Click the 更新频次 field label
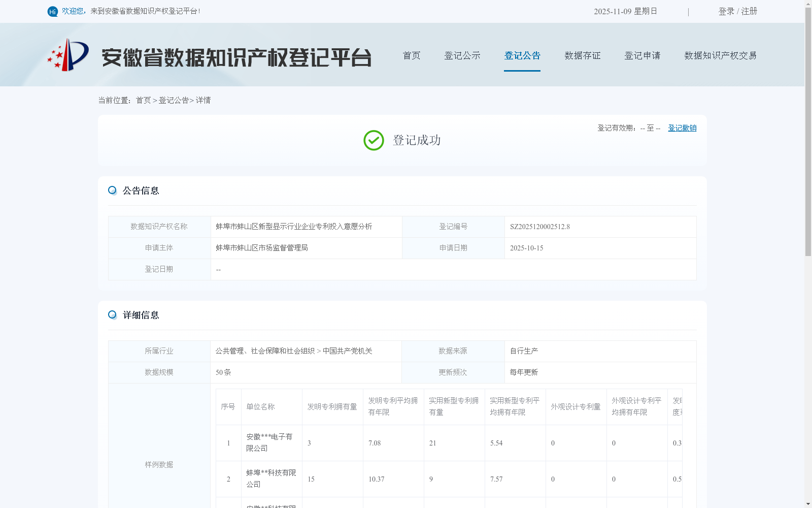Image resolution: width=812 pixels, height=508 pixels. [453, 372]
